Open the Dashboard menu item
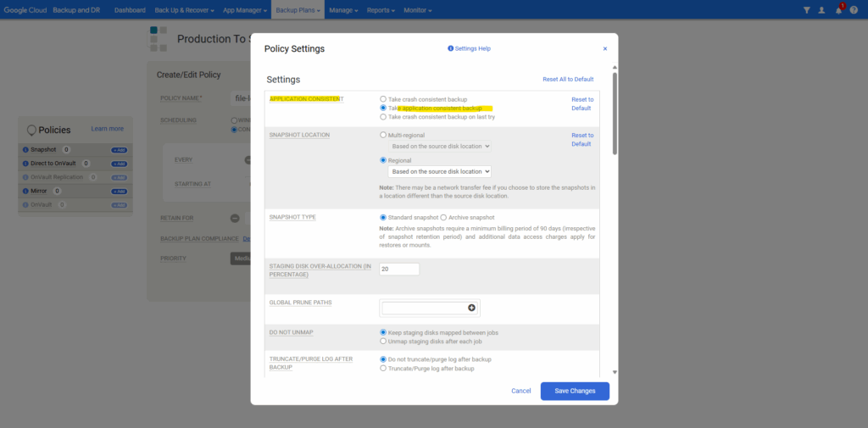The height and width of the screenshot is (428, 868). click(130, 10)
